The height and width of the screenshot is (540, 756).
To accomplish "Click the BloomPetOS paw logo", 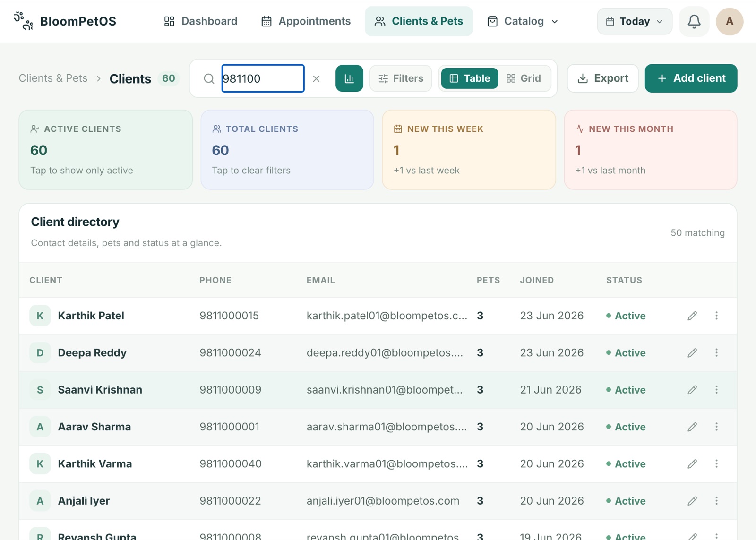I will (23, 21).
